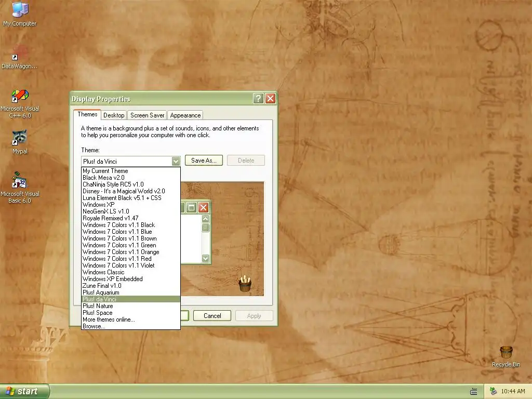This screenshot has height=399, width=532.
Task: Choose Disney - It's a Magical World v2.0
Action: pos(131,191)
